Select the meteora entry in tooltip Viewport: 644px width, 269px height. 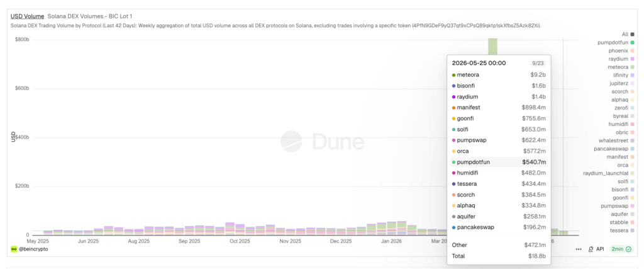tap(499, 75)
